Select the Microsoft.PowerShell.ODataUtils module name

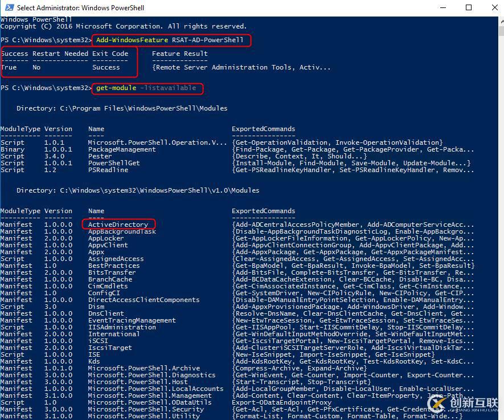150,402
